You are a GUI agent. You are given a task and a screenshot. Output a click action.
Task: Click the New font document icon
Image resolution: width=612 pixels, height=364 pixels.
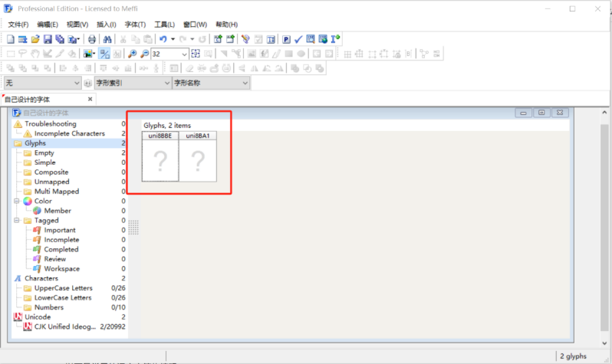click(x=11, y=39)
